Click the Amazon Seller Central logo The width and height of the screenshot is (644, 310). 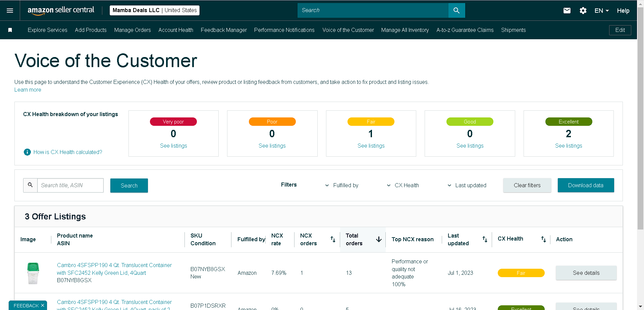click(61, 10)
